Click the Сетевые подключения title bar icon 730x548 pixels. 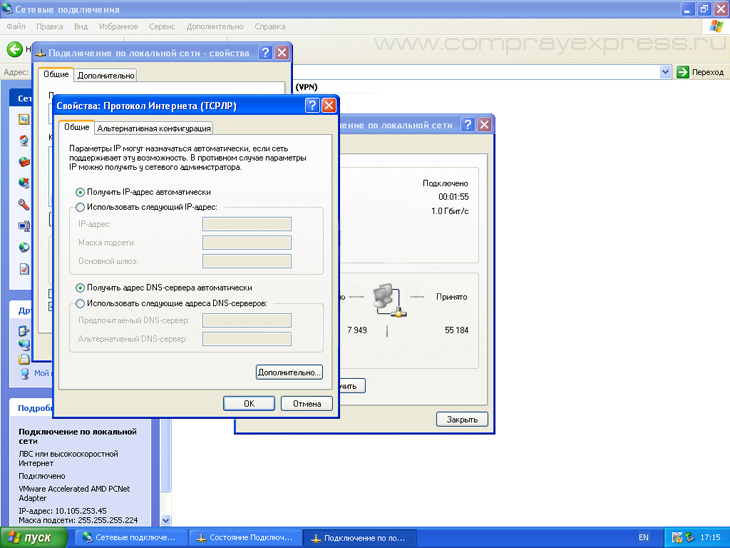(x=8, y=8)
